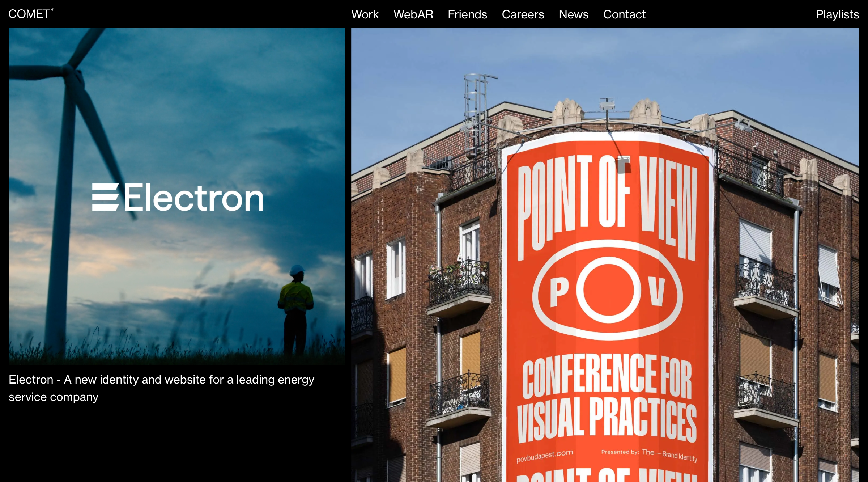The width and height of the screenshot is (868, 482).
Task: Click the Electron three-bar logo icon
Action: point(105,197)
